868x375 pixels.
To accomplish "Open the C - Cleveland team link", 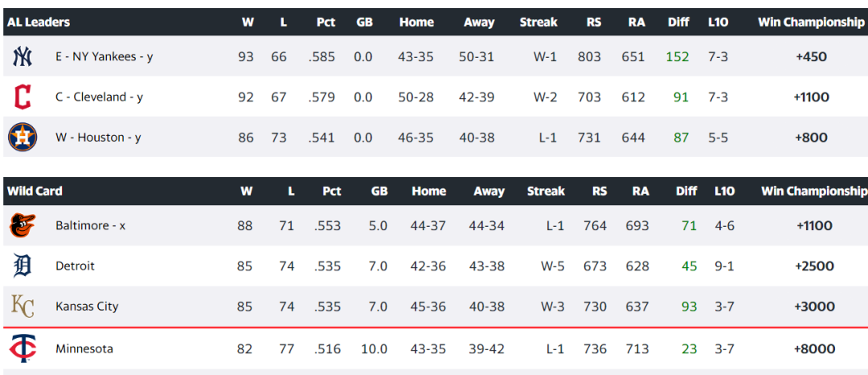I will point(99,97).
